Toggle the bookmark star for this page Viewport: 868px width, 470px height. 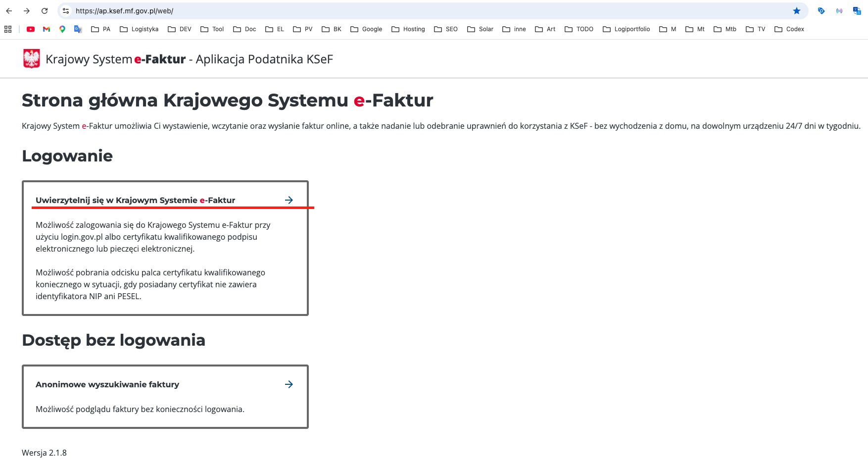[797, 11]
